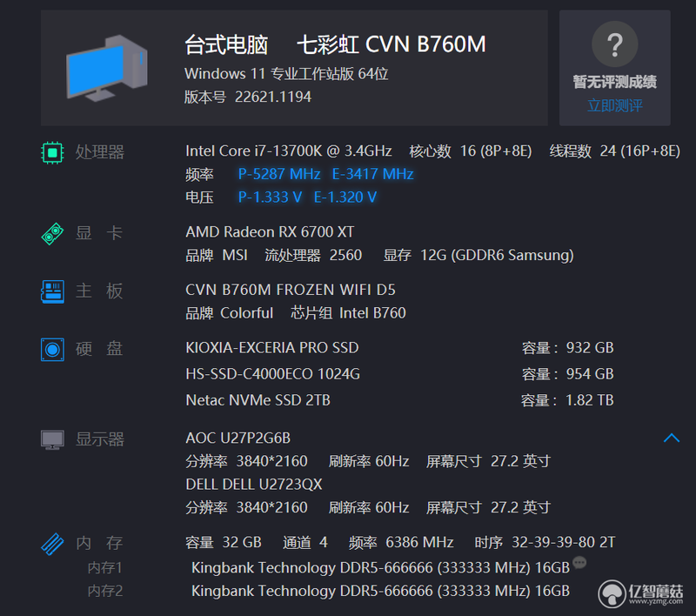Click Windows 11 专业工作站版 64位 text

(286, 74)
